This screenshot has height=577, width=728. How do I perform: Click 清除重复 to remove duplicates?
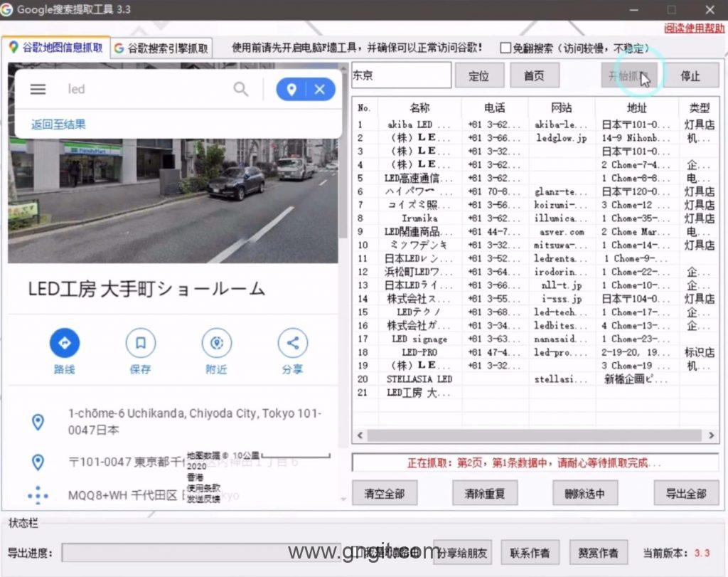[485, 493]
